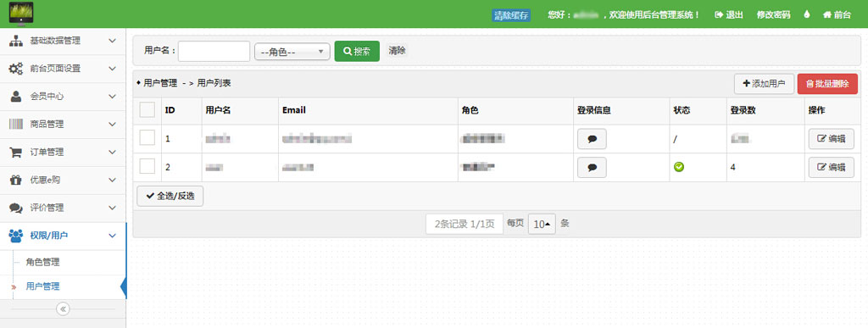Expand 商品管理 with its chevron arrow

[113, 124]
